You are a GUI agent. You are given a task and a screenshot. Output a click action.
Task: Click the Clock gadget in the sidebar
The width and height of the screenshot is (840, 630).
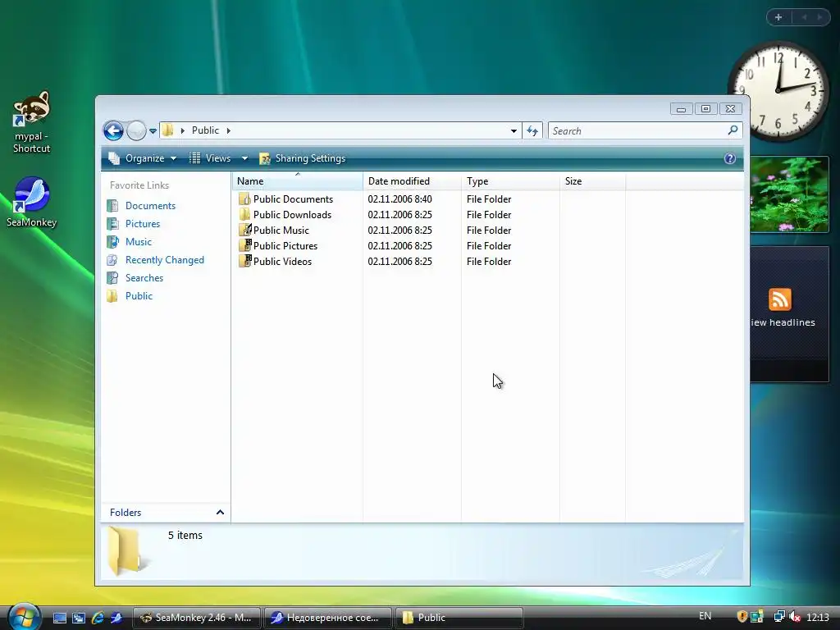[778, 91]
